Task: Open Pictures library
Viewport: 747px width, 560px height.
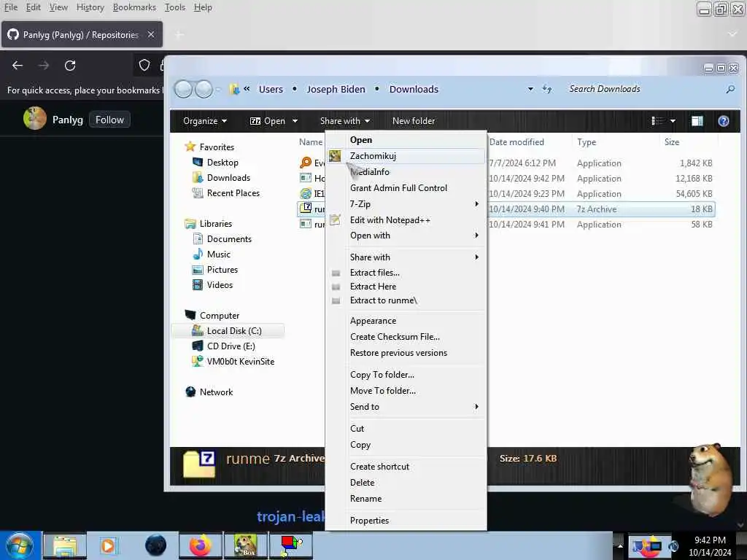Action: click(222, 270)
